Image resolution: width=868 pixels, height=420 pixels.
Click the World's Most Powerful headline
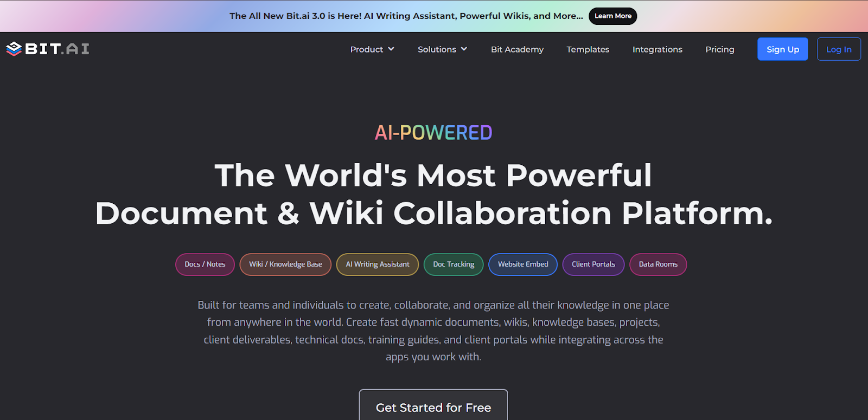click(x=433, y=194)
